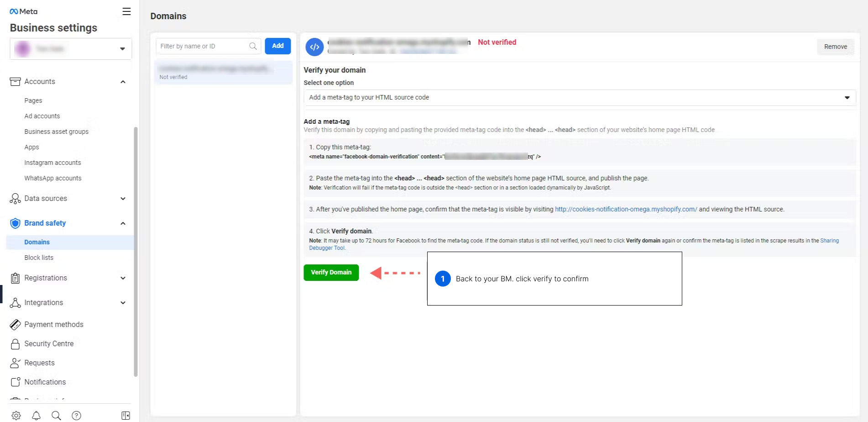Click the Data sources icon
The height and width of the screenshot is (422, 868).
point(15,199)
